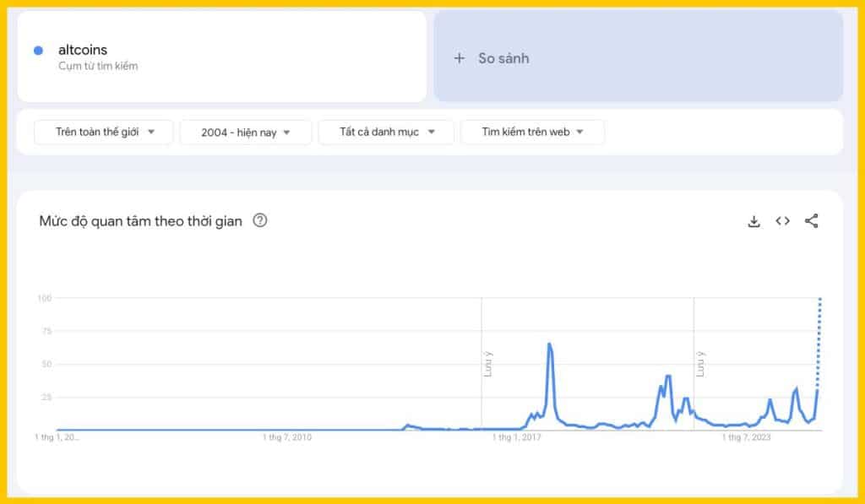Click the 1 thg 7, 2010 axis label
Viewport: 865px width, 504px height.
pyautogui.click(x=287, y=437)
